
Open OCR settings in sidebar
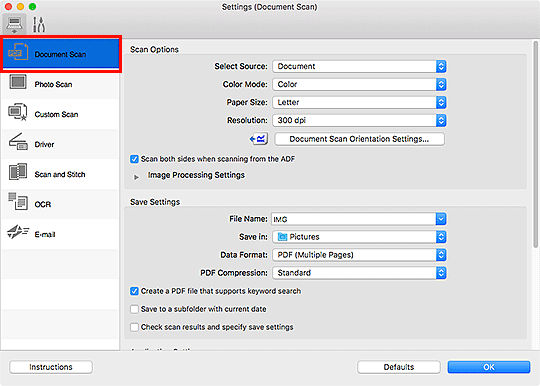tap(61, 204)
